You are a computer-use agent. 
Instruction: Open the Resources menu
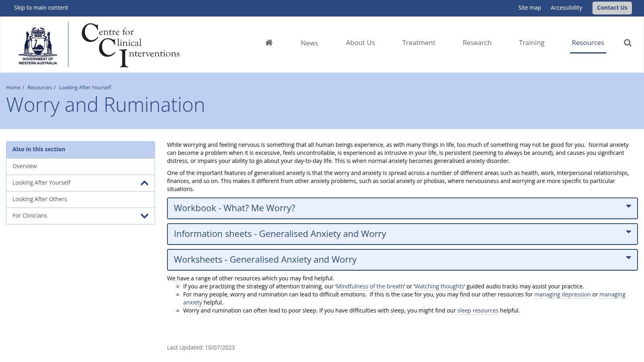click(x=588, y=43)
